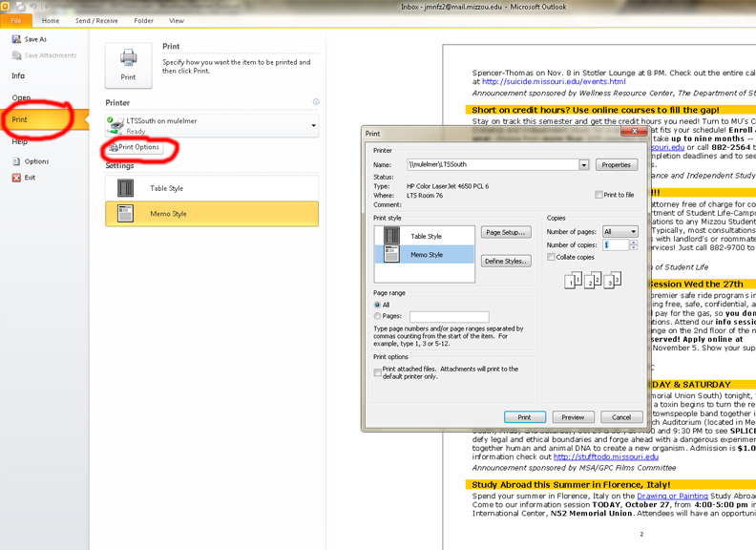Switch to the Folder ribbon tab
Screen dimensions: 756x550
143,19
